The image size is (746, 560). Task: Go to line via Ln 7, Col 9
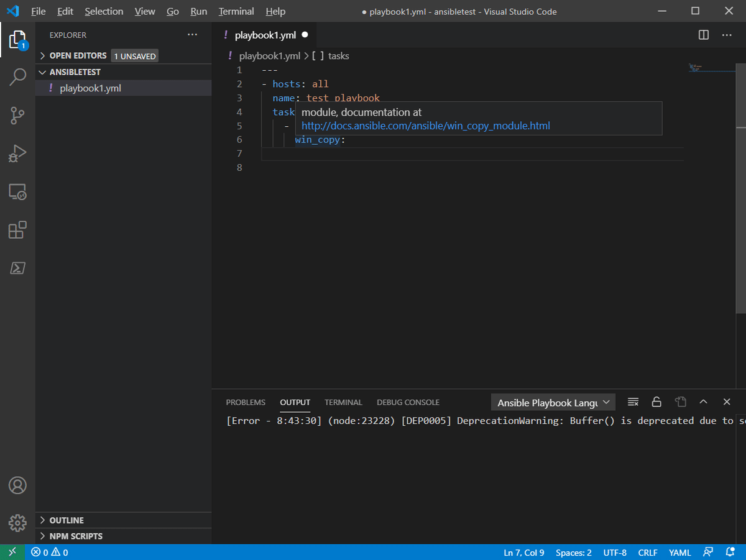[x=523, y=552]
